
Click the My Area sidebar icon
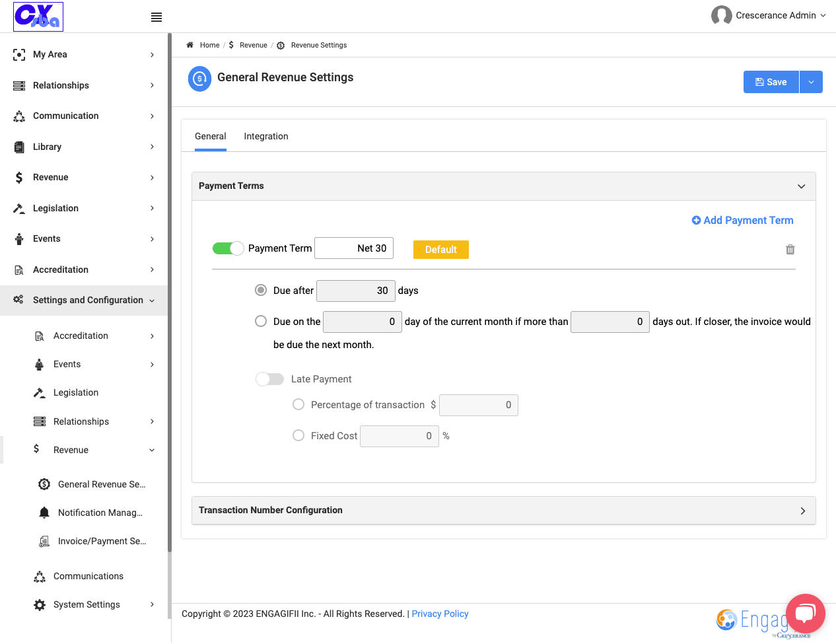pyautogui.click(x=19, y=55)
